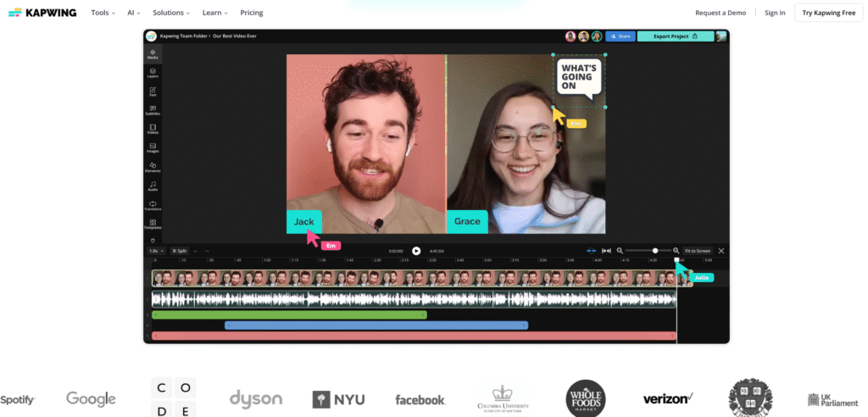Open the Learn menu
Screen dimensions: 868x417
[x=215, y=13]
